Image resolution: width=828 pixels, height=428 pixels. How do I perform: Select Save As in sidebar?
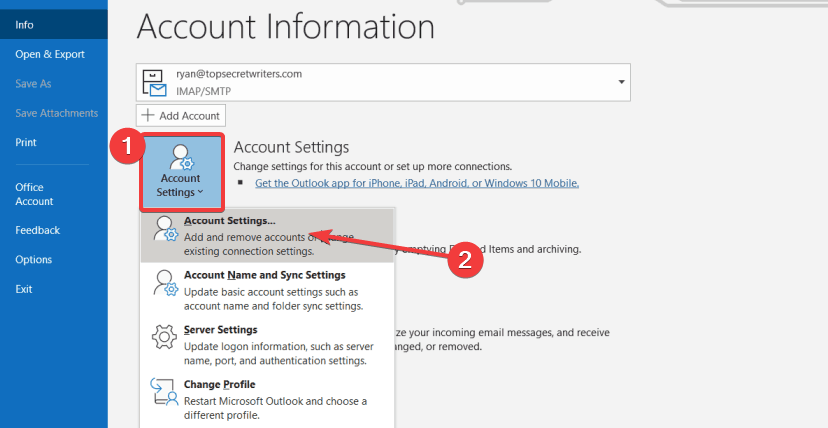click(33, 84)
